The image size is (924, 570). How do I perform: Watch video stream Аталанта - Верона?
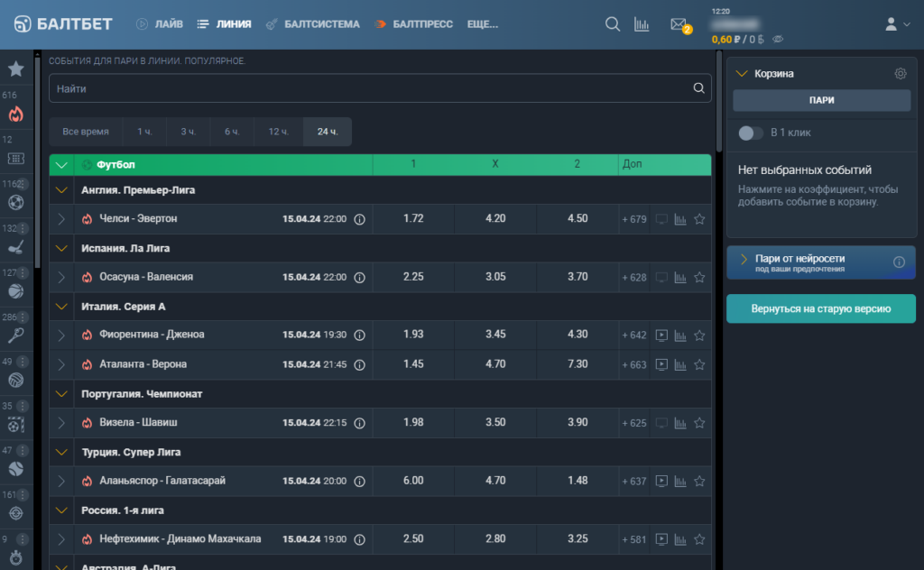pos(661,364)
